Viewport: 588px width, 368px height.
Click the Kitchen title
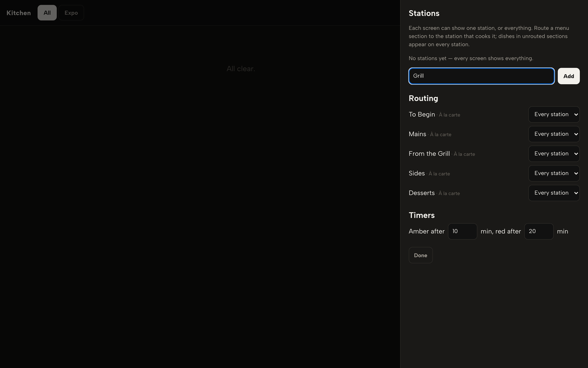(x=18, y=13)
